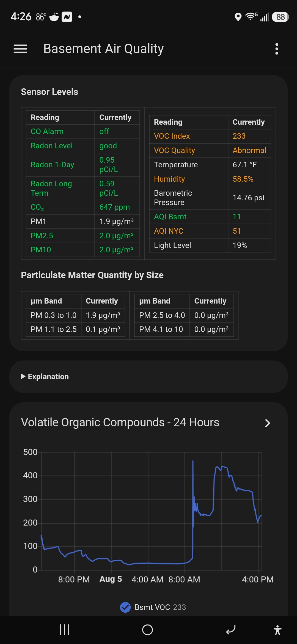This screenshot has height=644, width=297.
Task: Open Volatile Organic Compounds chart details arrow
Action: click(x=267, y=423)
